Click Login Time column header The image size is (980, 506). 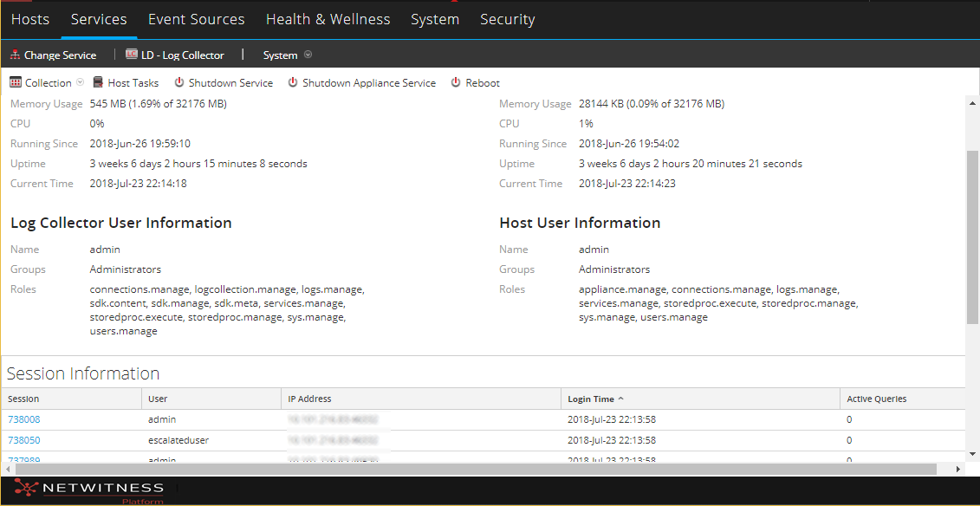point(700,399)
